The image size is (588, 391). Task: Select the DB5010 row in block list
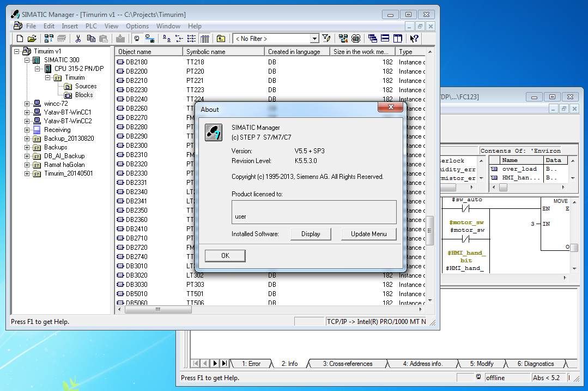pyautogui.click(x=271, y=294)
